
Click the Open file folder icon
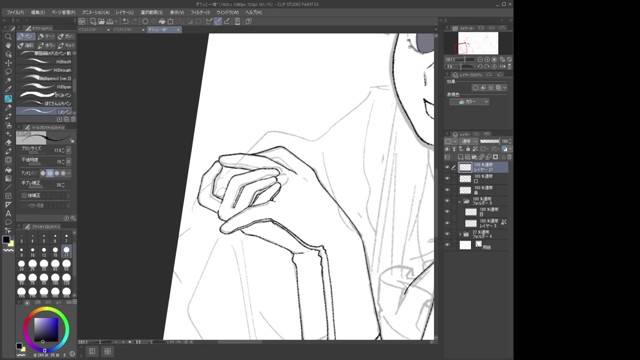tap(101, 21)
